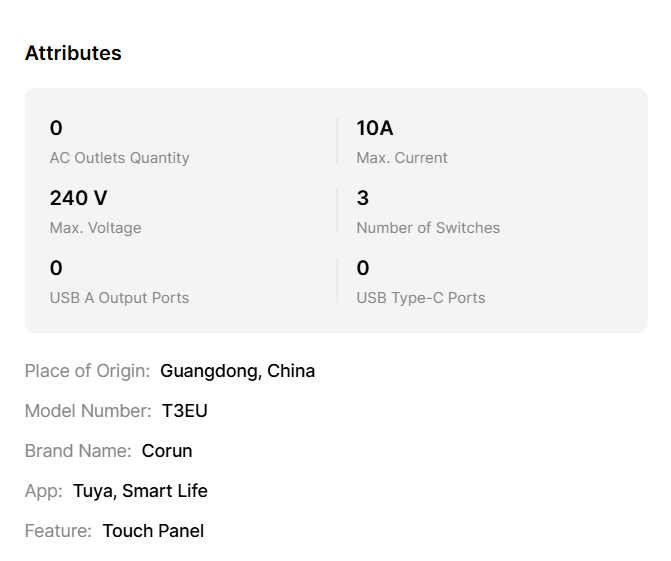Select the T3EU model number value
The height and width of the screenshot is (561, 671).
coord(185,411)
